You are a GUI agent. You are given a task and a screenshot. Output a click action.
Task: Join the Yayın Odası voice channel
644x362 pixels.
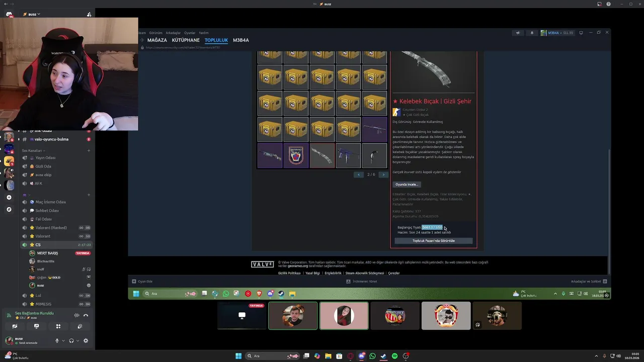pos(56,158)
